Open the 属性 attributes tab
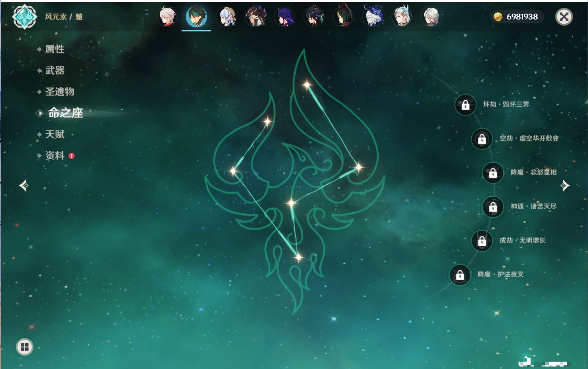Screen dimensions: 588x369 coord(55,49)
